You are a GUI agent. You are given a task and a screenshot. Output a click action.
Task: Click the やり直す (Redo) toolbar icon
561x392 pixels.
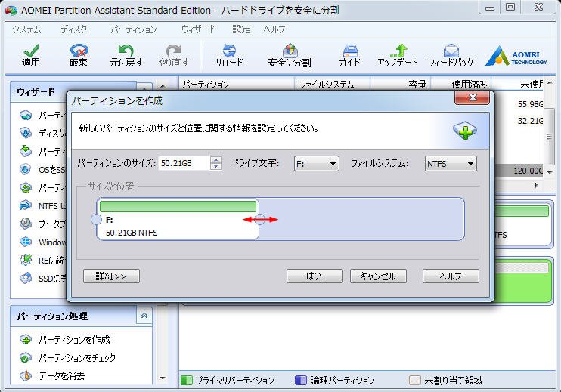coord(174,55)
